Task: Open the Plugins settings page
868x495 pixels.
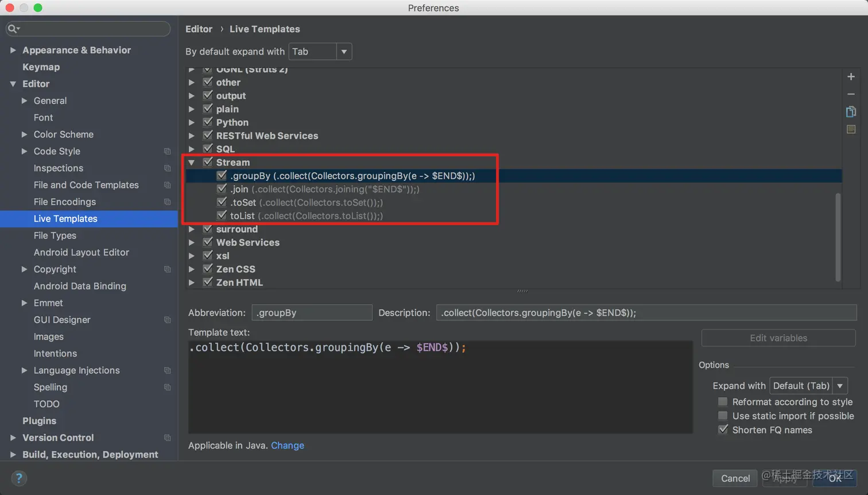Action: click(39, 421)
